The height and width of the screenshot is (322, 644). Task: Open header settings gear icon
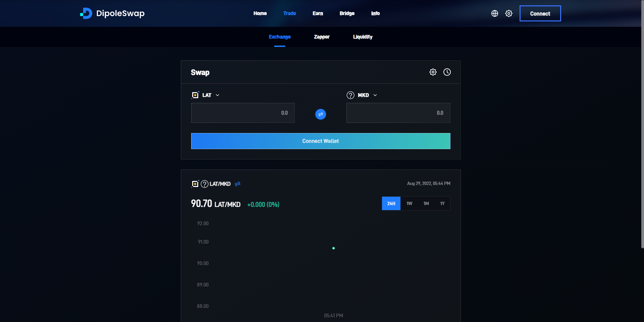click(509, 13)
